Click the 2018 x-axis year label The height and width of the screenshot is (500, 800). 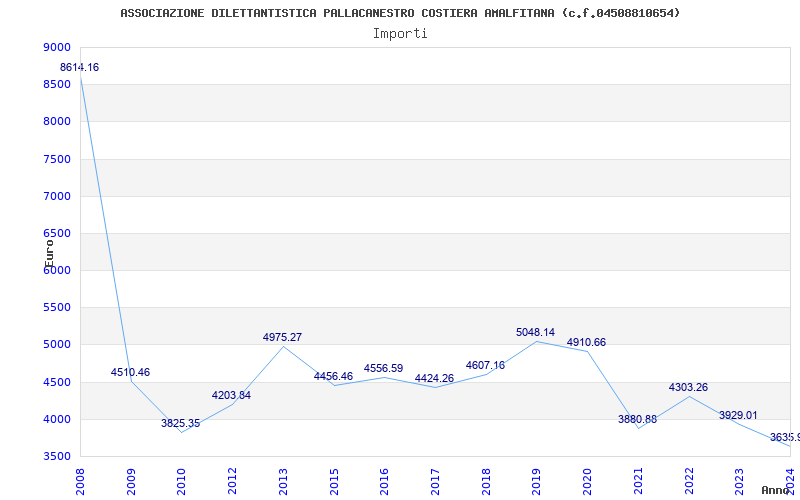click(486, 482)
